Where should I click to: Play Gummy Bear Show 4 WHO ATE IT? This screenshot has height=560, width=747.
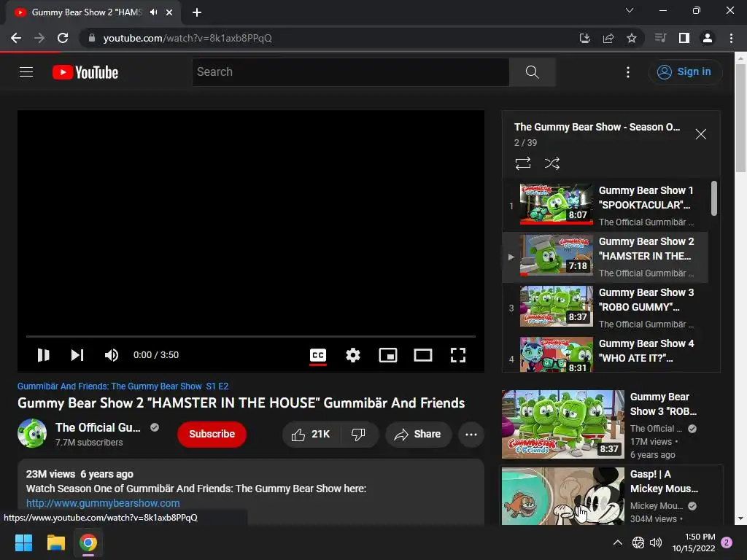click(605, 353)
